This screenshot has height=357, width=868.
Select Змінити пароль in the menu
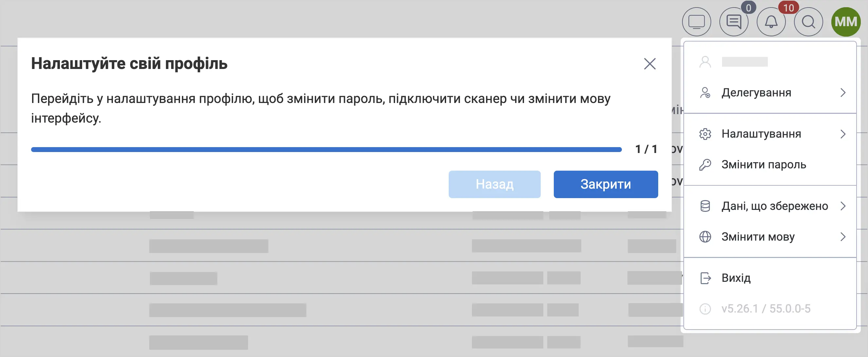coord(770,164)
